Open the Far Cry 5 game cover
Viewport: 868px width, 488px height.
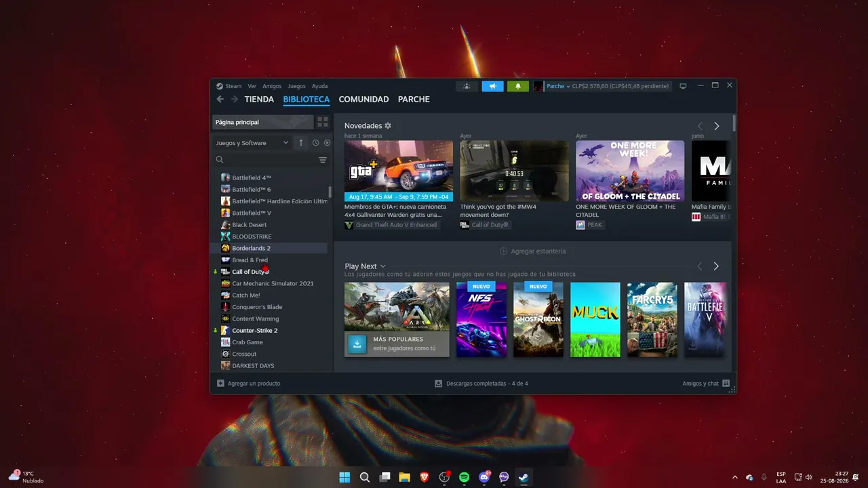pyautogui.click(x=652, y=319)
